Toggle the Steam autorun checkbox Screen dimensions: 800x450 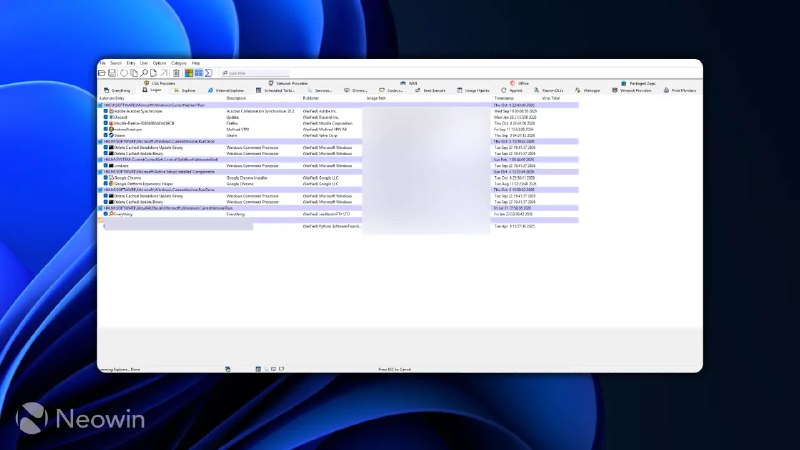click(106, 135)
